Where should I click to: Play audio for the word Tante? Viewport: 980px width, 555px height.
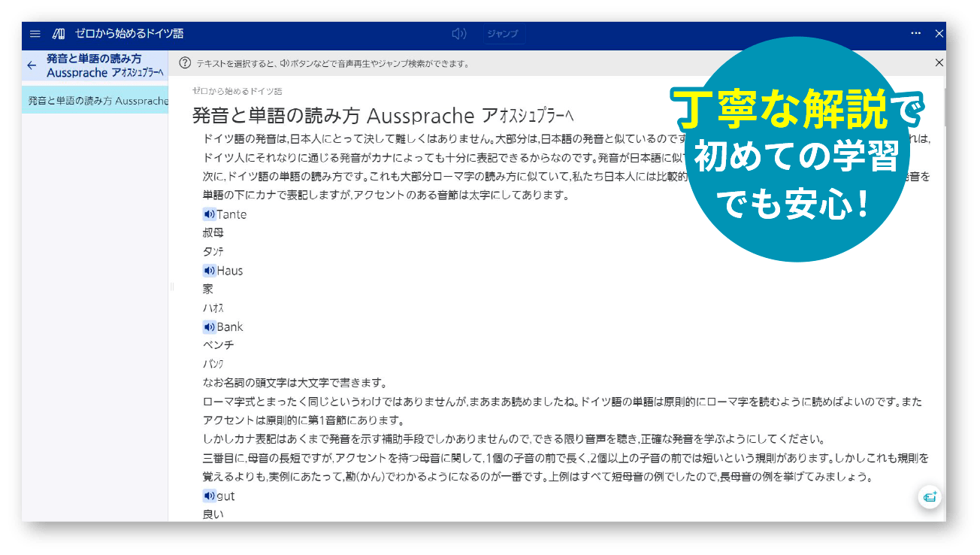[x=209, y=214]
